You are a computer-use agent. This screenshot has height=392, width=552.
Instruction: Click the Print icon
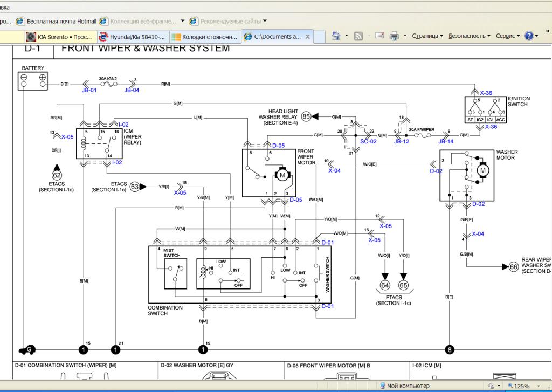[x=394, y=36]
